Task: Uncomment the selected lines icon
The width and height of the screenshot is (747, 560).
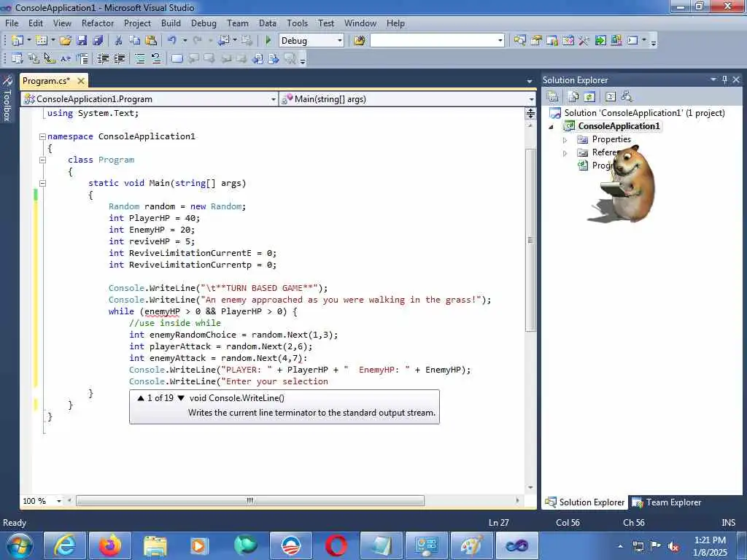Action: [156, 58]
